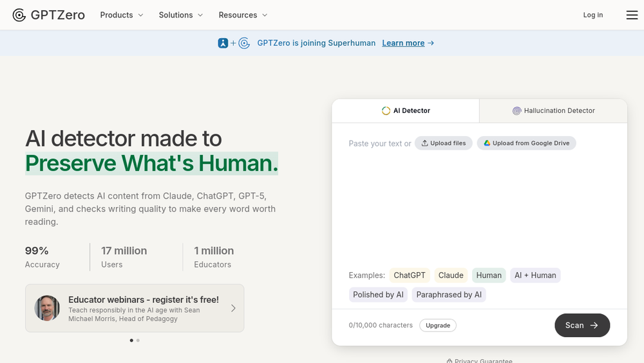Load the Human example
Viewport: 644px width, 363px height.
click(489, 275)
